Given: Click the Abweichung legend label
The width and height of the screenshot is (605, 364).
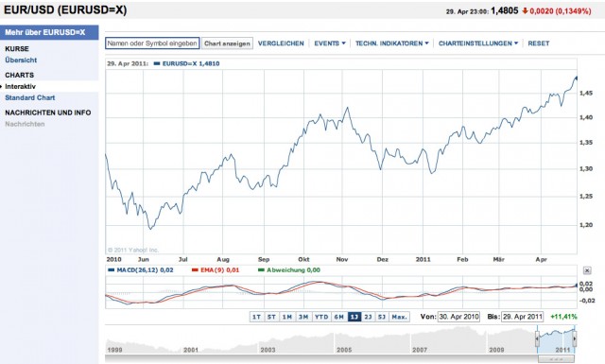Looking at the screenshot, I should [x=289, y=270].
